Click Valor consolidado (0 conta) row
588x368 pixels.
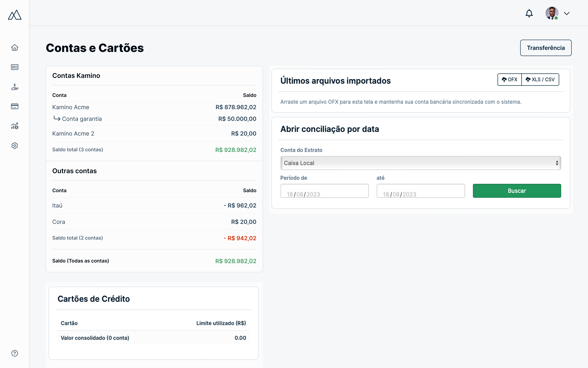(154, 338)
